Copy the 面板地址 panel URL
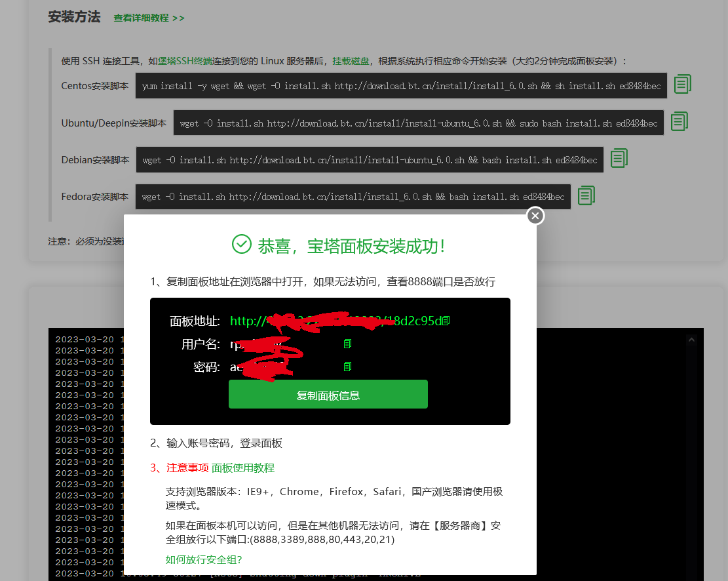Image resolution: width=728 pixels, height=581 pixels. [446, 321]
